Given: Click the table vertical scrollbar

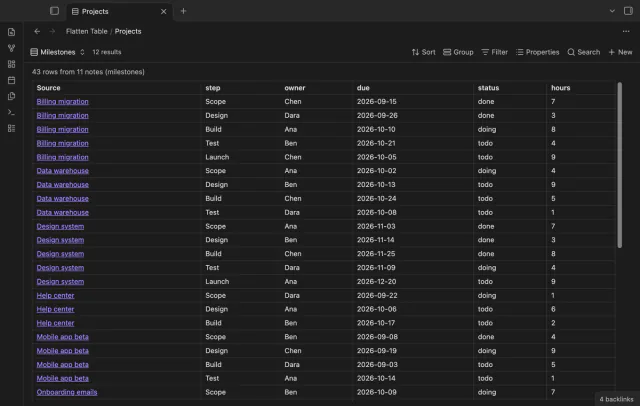Looking at the screenshot, I should point(620,165).
